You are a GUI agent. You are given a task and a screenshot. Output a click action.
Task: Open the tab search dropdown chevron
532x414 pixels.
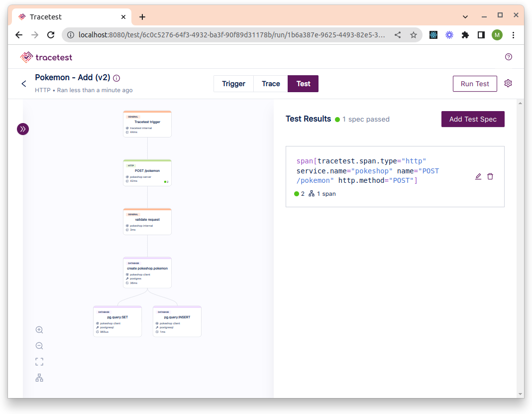click(465, 16)
